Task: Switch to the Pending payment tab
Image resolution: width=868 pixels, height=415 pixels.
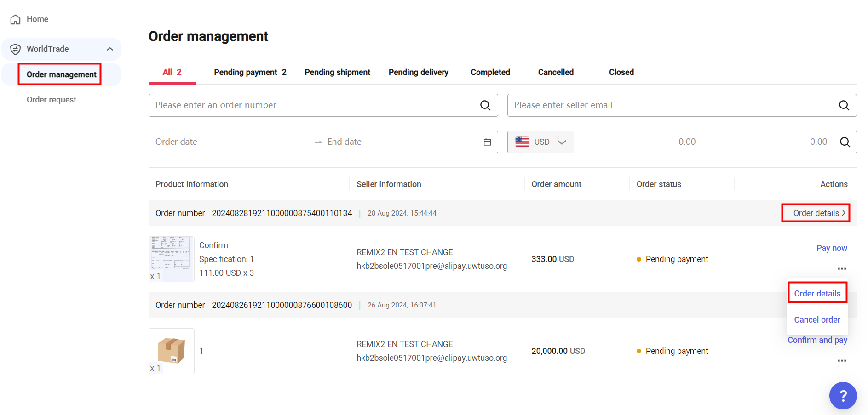Action: pyautogui.click(x=250, y=72)
